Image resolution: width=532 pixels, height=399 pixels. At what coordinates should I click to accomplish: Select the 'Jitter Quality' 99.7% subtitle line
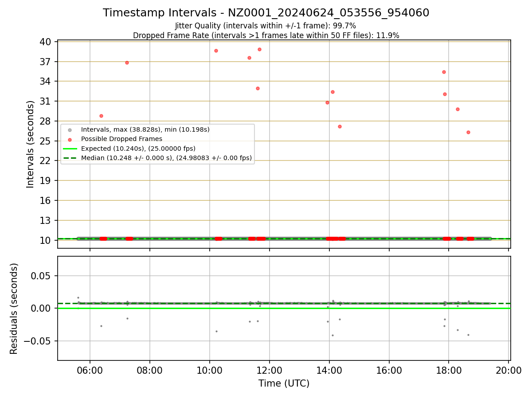[x=266, y=26]
